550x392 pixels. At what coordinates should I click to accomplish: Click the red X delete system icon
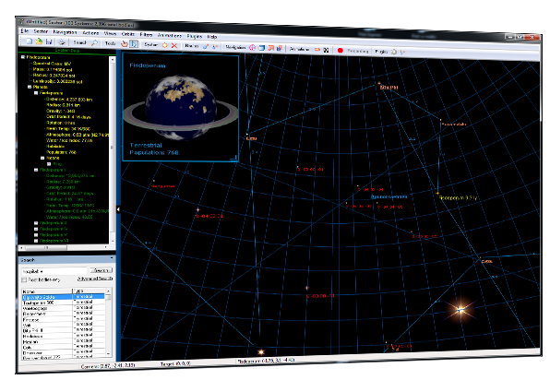(x=174, y=45)
